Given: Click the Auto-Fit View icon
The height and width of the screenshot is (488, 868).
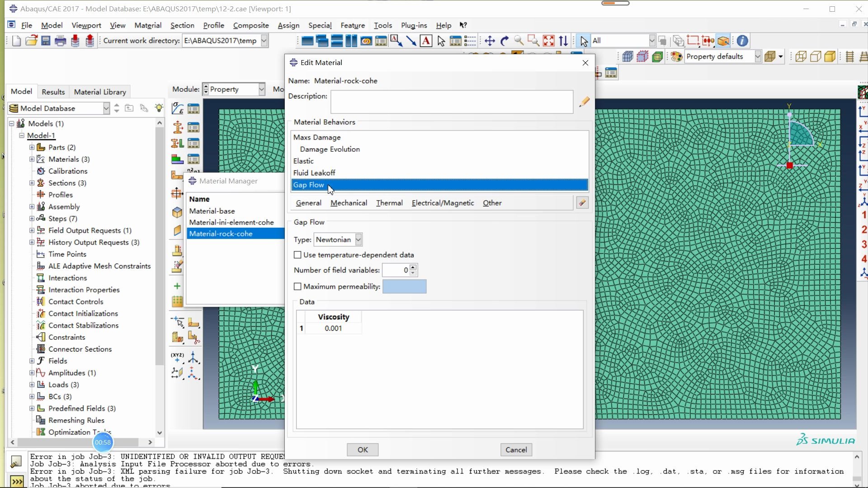Looking at the screenshot, I should click(548, 41).
